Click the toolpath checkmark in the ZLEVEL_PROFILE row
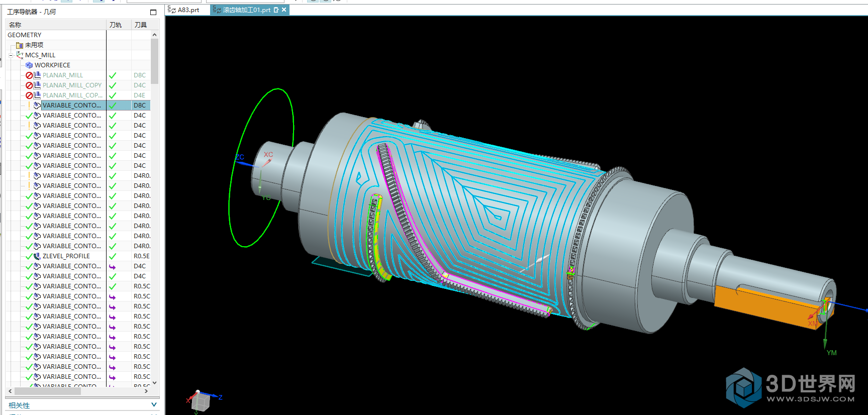 tap(113, 256)
